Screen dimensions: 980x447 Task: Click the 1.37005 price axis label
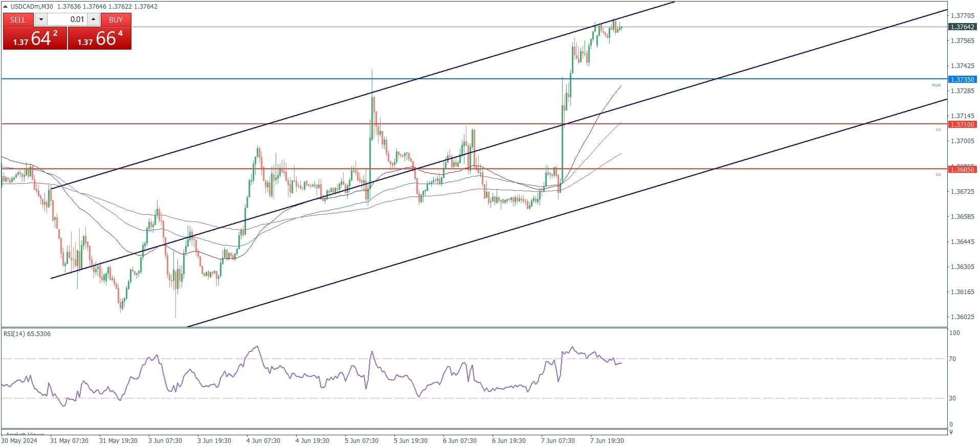962,141
